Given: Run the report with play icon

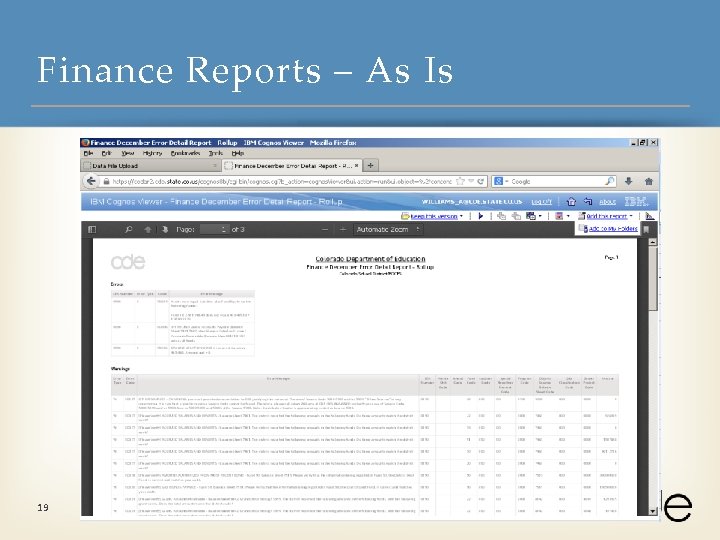Looking at the screenshot, I should [x=481, y=216].
